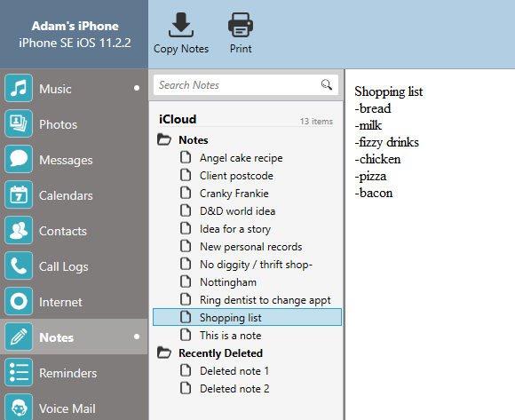This screenshot has height=420, width=515.
Task: Open the note 'Client postcode'
Action: (x=236, y=176)
